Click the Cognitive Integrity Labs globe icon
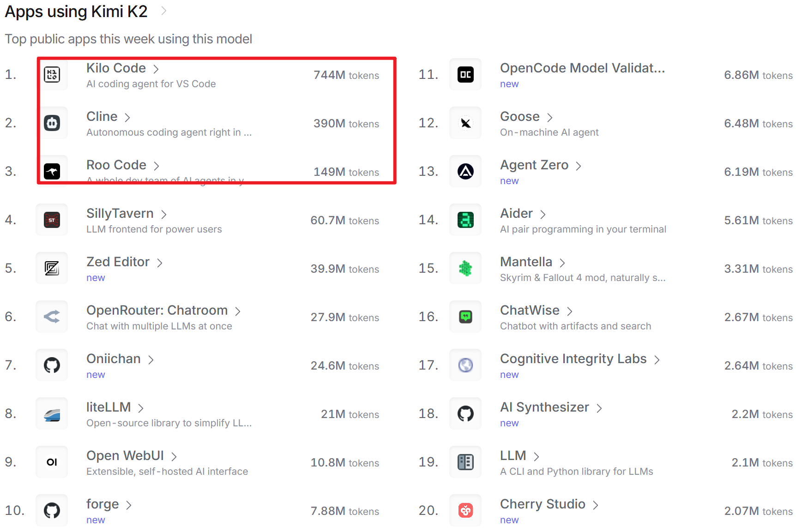This screenshot has width=796, height=532. [465, 365]
